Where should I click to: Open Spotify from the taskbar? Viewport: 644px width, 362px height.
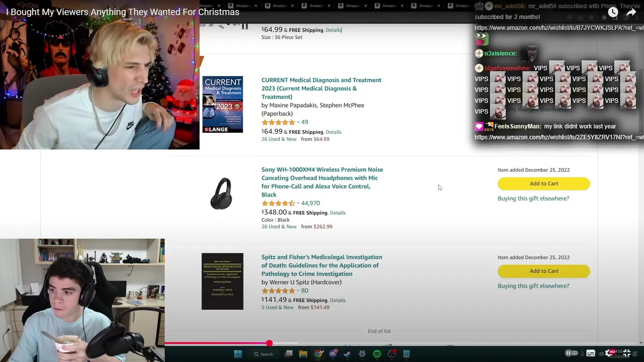coord(377,354)
